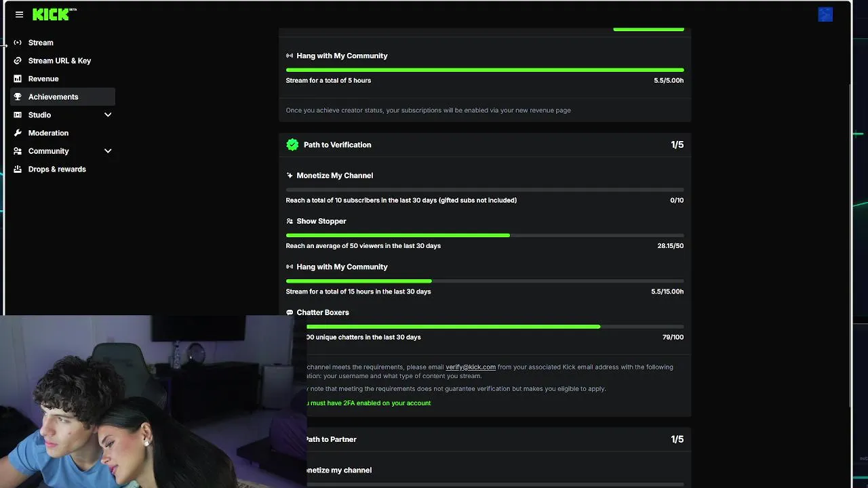Viewport: 868px width, 488px height.
Task: Select the Moderation menu item
Action: (48, 133)
